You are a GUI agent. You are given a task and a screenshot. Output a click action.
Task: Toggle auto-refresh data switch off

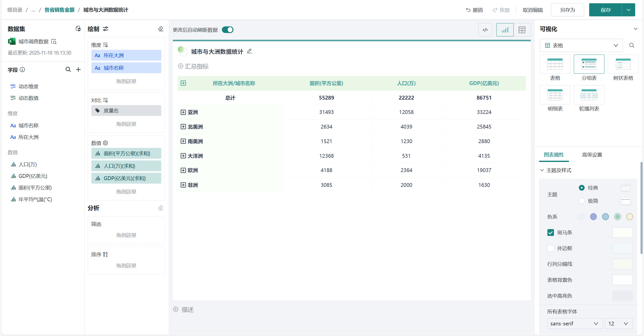click(228, 30)
